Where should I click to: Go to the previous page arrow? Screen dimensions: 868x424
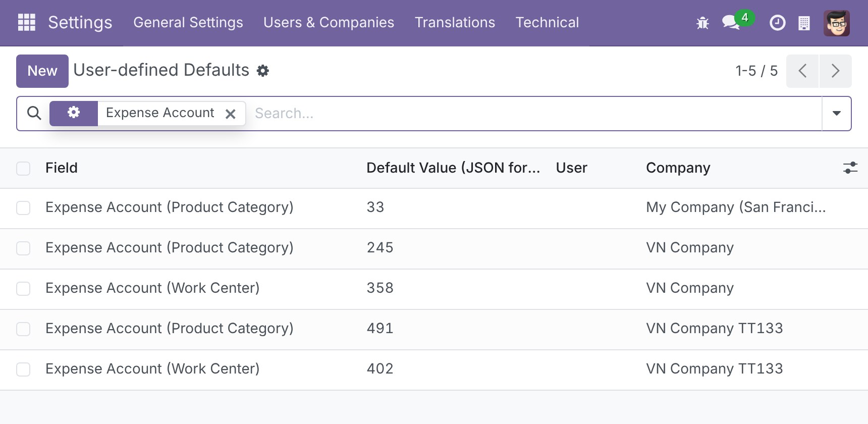point(802,71)
